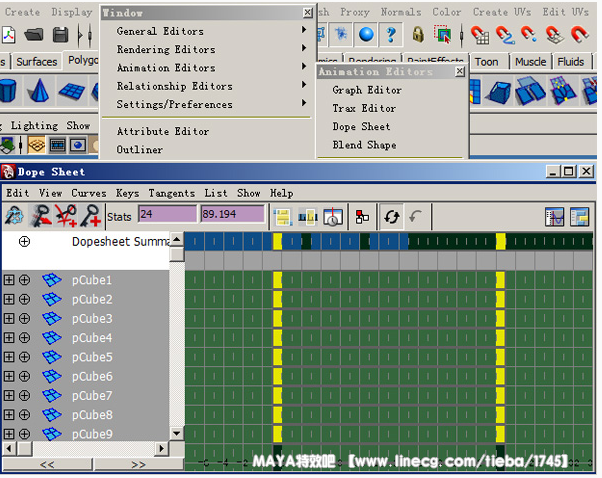Click the yellow keyframe column in pCube5 row

pos(278,357)
